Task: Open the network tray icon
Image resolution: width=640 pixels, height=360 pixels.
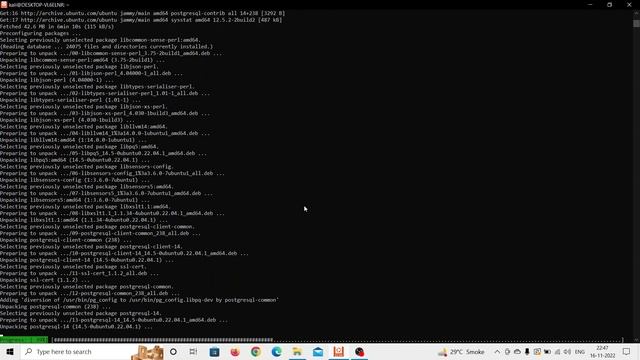Action: [x=558, y=351]
